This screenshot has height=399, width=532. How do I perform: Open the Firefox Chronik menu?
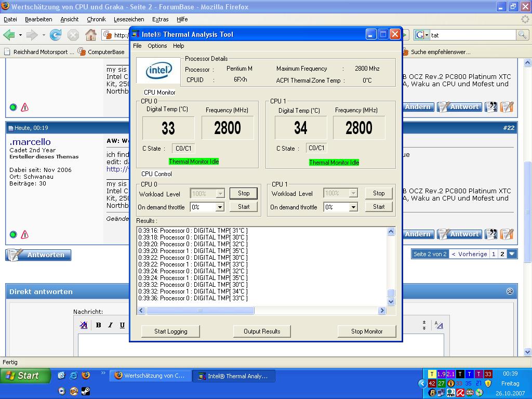tap(96, 19)
